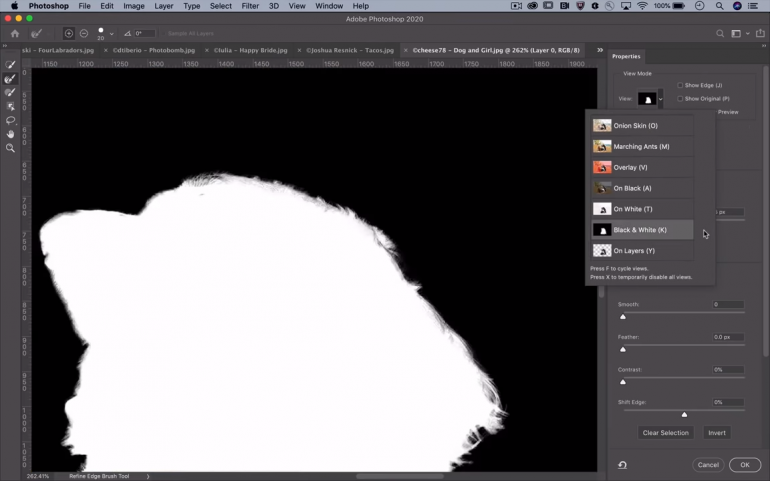Select the Hand tool
Viewport: 770px width, 481px height.
coord(11,134)
